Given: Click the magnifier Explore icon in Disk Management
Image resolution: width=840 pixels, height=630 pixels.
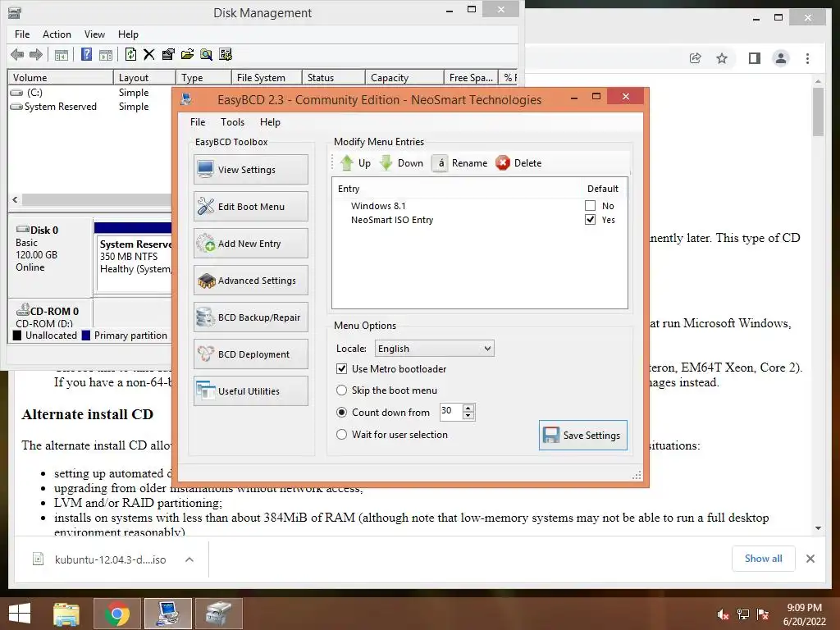Looking at the screenshot, I should 206,54.
